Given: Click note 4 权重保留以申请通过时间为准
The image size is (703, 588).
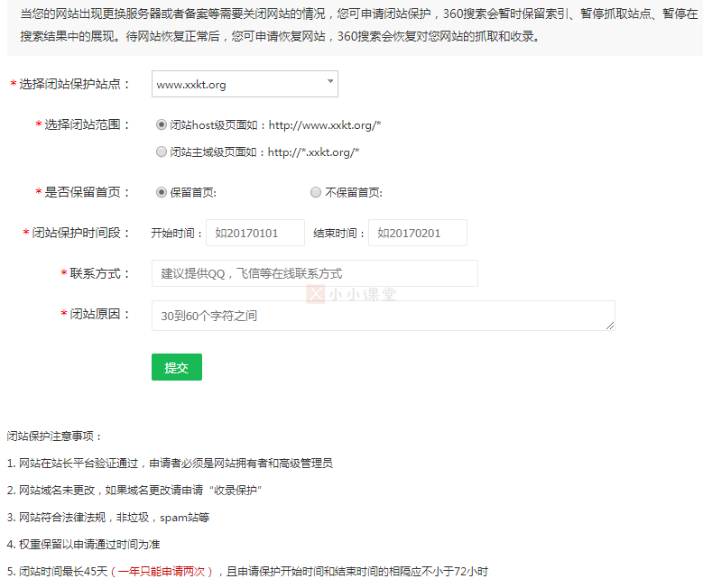Looking at the screenshot, I should click(x=83, y=545).
